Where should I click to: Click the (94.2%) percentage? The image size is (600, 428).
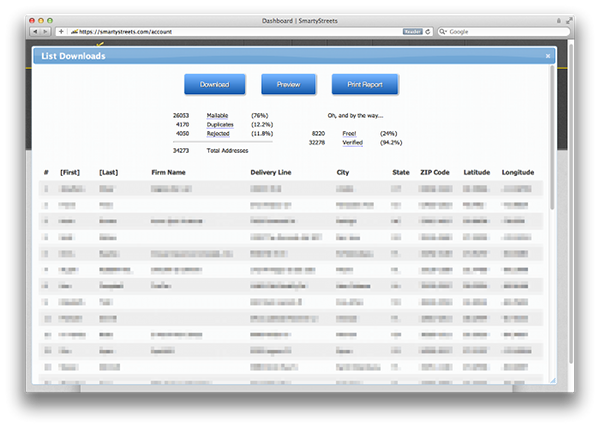pyautogui.click(x=391, y=143)
